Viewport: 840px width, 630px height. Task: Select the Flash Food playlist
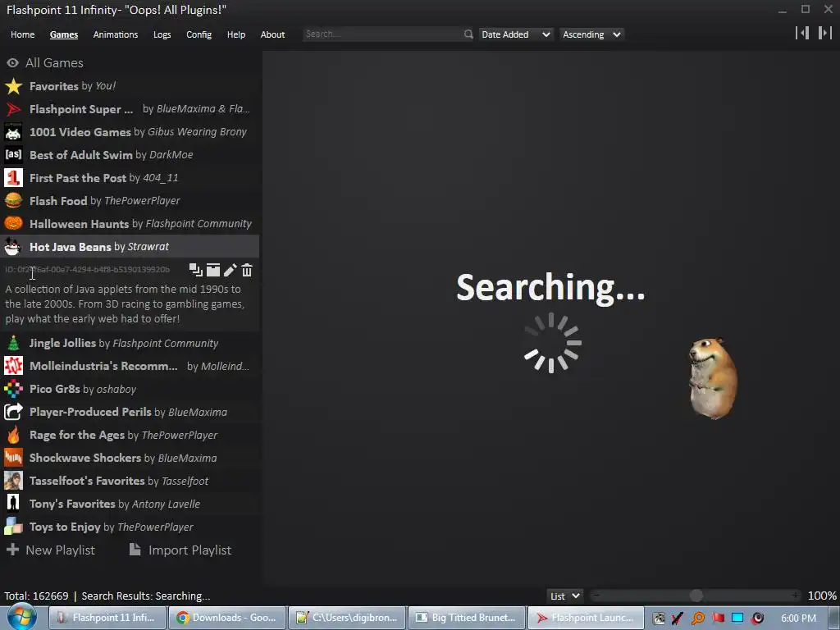click(130, 201)
